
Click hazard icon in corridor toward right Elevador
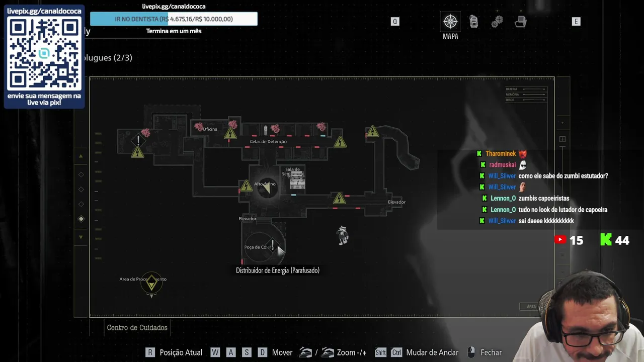coord(339,198)
